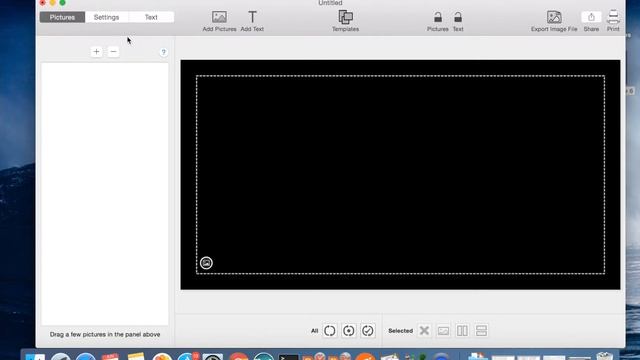Open Terminal from the Dock
The height and width of the screenshot is (360, 640).
pos(289,357)
